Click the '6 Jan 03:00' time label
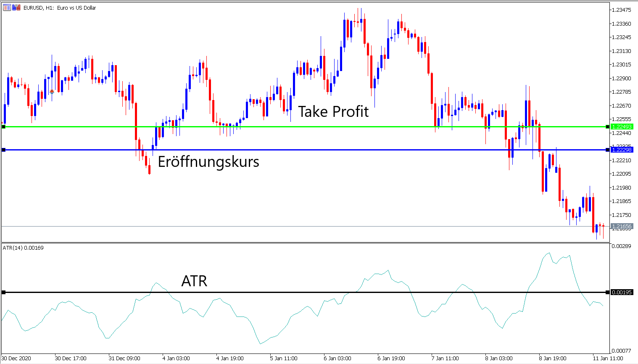638x364 pixels. point(337,359)
